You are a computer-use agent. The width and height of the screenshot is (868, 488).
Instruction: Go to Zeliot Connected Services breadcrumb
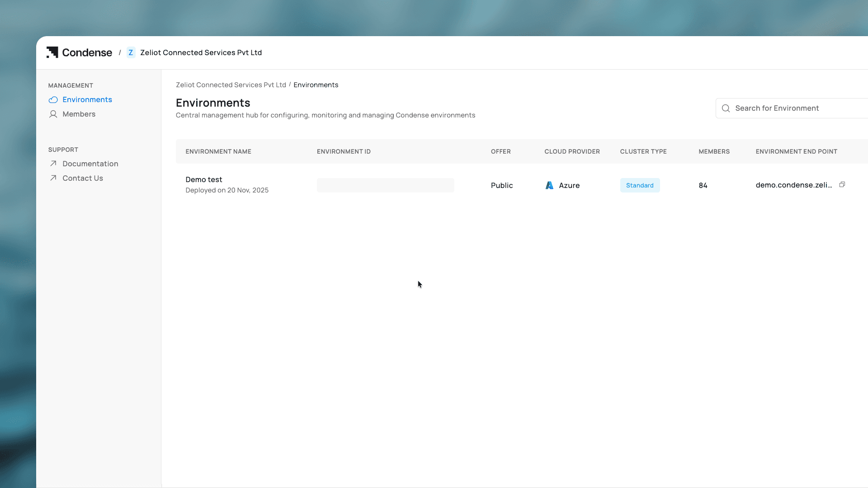pyautogui.click(x=231, y=85)
